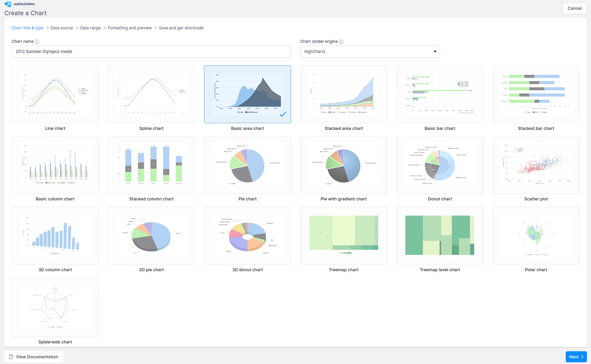591x364 pixels.
Task: Select the Treemap chart type
Action: [343, 235]
